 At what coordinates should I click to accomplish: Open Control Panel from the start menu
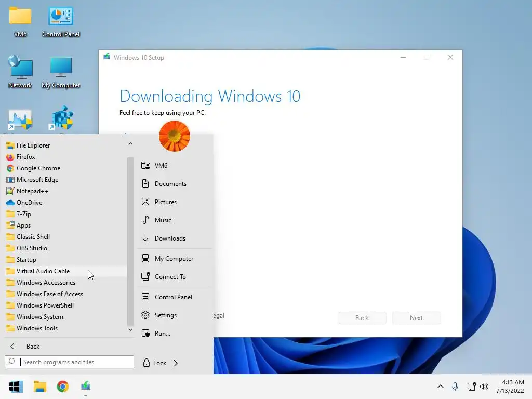coord(175,297)
